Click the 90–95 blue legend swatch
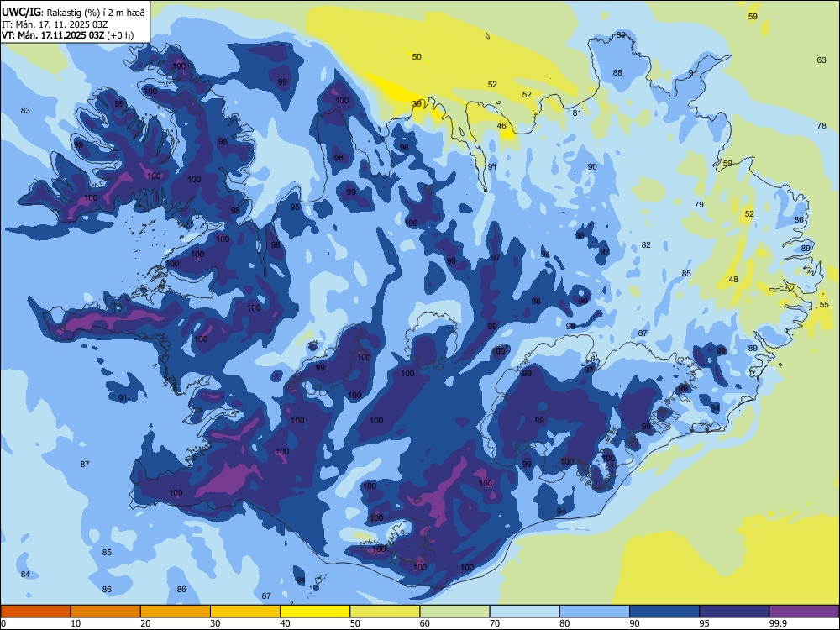This screenshot has width=840, height=630. coord(664,612)
